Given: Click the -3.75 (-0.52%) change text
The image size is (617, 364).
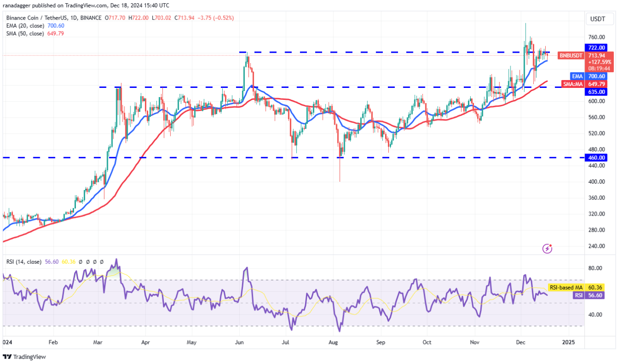Looking at the screenshot, I should [x=216, y=18].
